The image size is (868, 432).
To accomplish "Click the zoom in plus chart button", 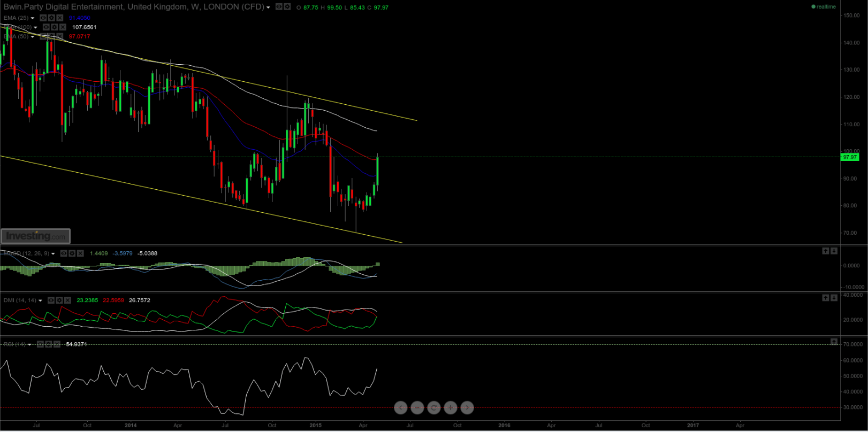I will pyautogui.click(x=451, y=408).
